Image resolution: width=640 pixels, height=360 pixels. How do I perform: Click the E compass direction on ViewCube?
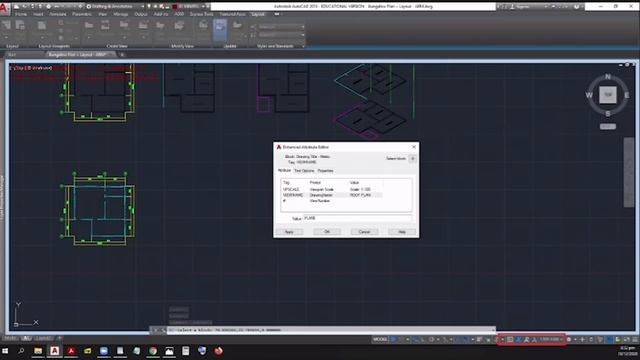627,95
